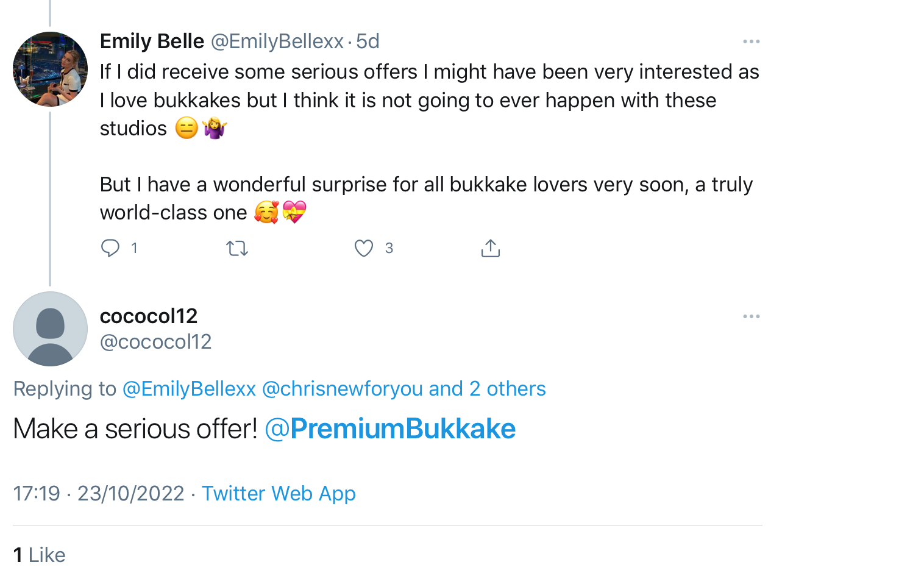This screenshot has width=924, height=573.
Task: Open more options on cococol12's tweet
Action: (x=751, y=316)
